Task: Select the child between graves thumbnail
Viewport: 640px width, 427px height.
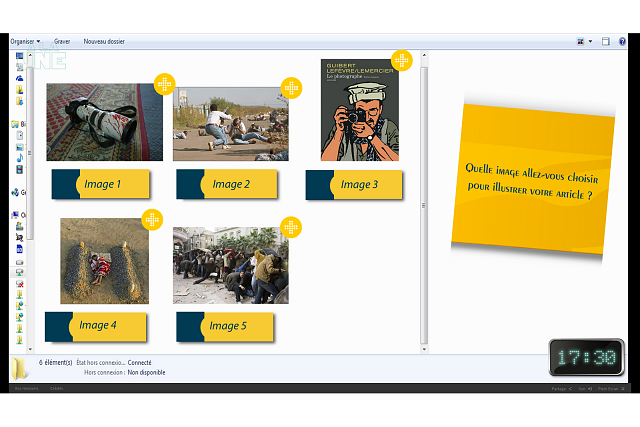Action: [x=104, y=261]
